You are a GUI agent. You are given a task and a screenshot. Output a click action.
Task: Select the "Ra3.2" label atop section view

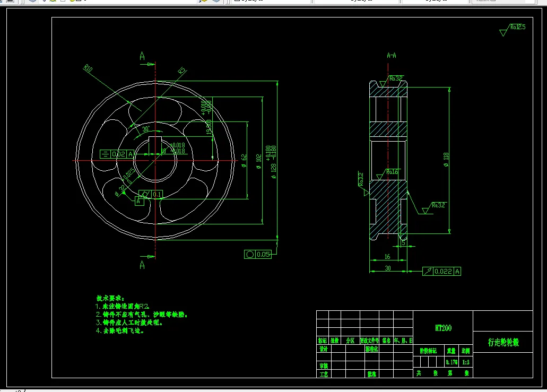pos(396,79)
